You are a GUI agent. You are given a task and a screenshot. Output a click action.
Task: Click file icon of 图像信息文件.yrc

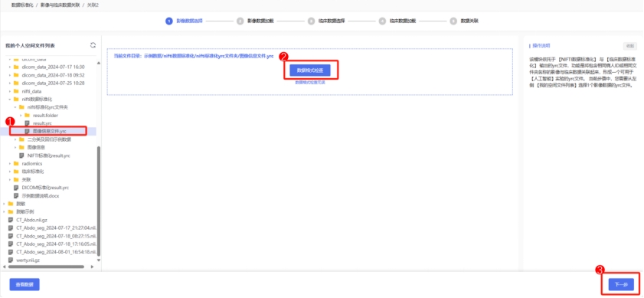[x=28, y=131]
